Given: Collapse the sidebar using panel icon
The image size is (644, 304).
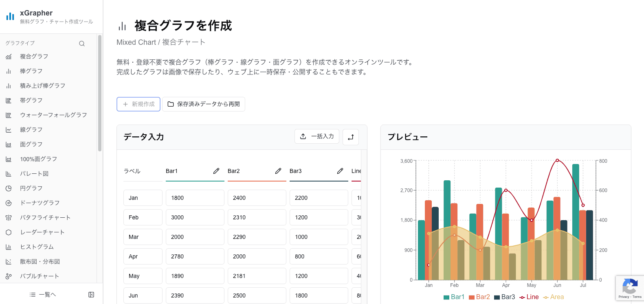Looking at the screenshot, I should [x=91, y=295].
